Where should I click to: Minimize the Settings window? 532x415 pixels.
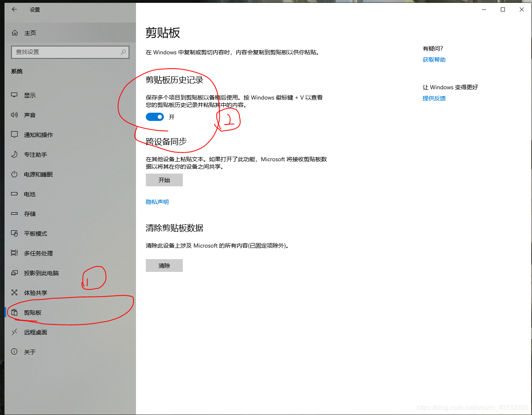click(484, 9)
